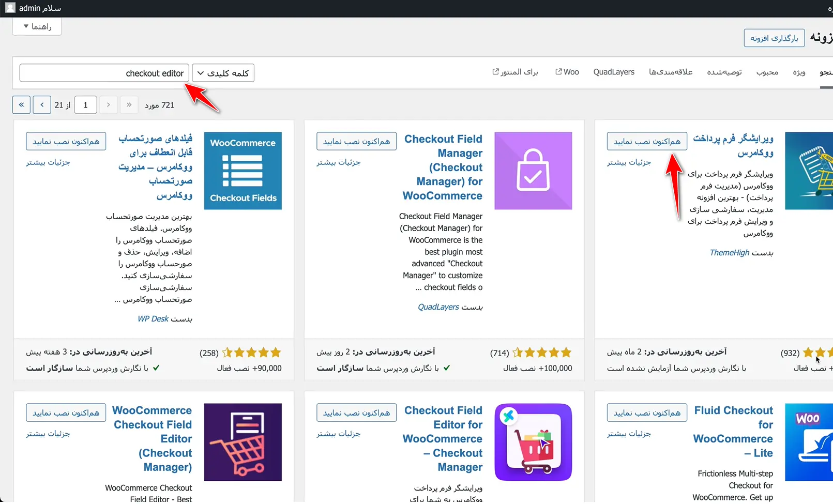
Task: Open Fluid Checkout for WooCommerce – Lite title
Action: point(733,432)
